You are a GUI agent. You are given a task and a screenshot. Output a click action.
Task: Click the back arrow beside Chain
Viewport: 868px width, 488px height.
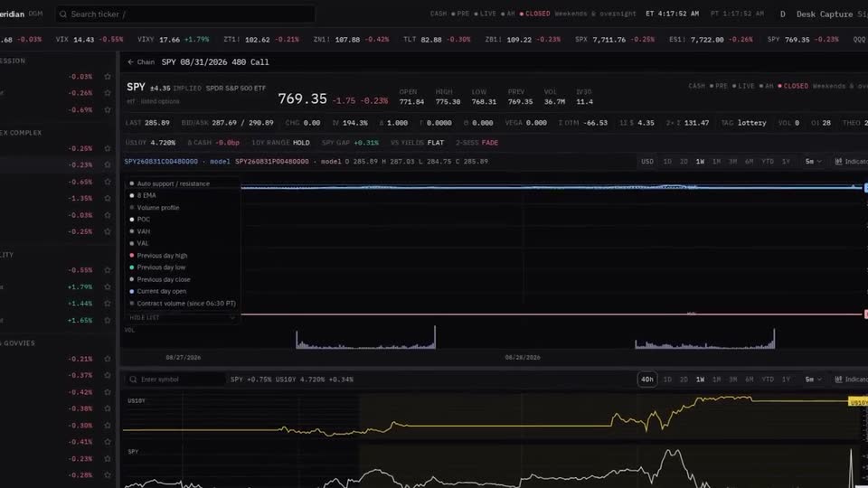pos(130,62)
